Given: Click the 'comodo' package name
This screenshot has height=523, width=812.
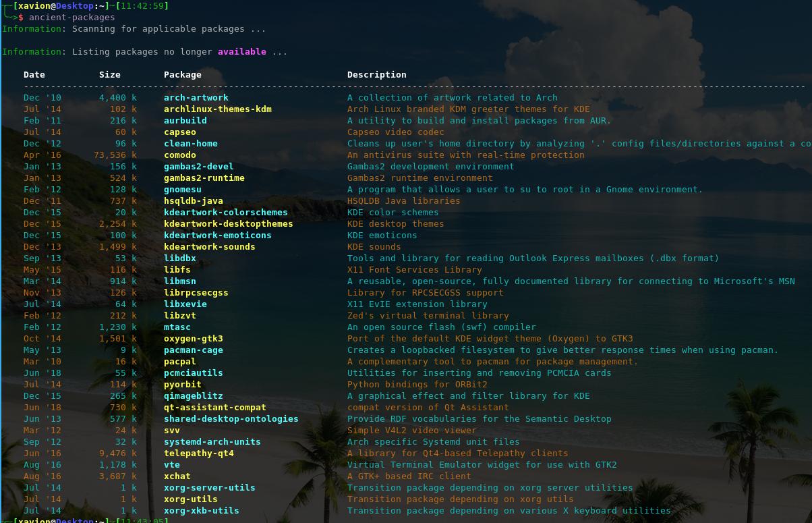Looking at the screenshot, I should (x=180, y=155).
